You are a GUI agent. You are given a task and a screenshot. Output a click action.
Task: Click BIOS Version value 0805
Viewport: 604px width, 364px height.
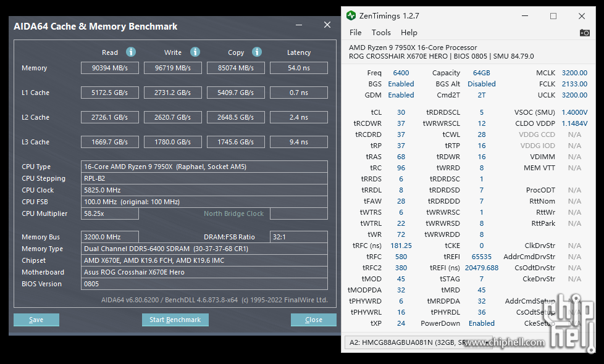tap(204, 284)
